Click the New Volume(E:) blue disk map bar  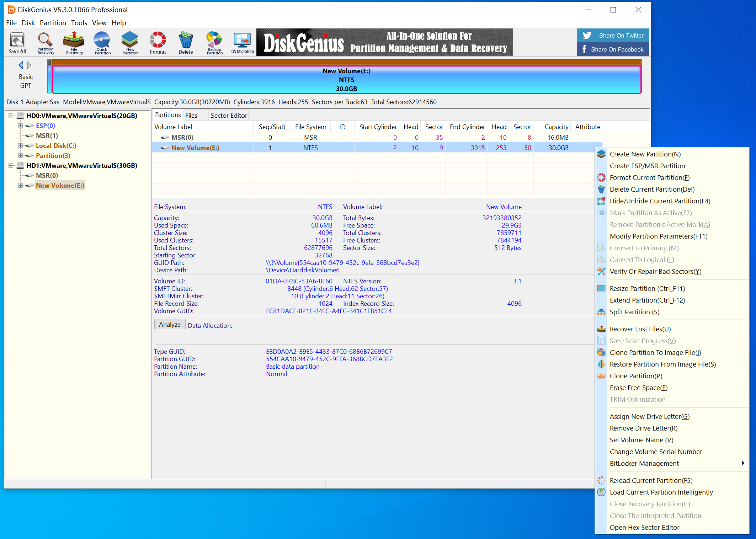tap(346, 80)
